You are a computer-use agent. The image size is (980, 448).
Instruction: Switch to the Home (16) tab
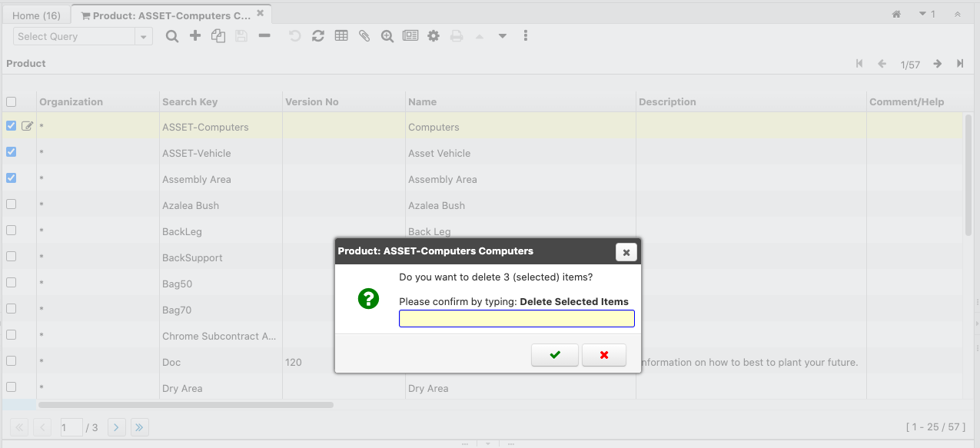point(36,15)
